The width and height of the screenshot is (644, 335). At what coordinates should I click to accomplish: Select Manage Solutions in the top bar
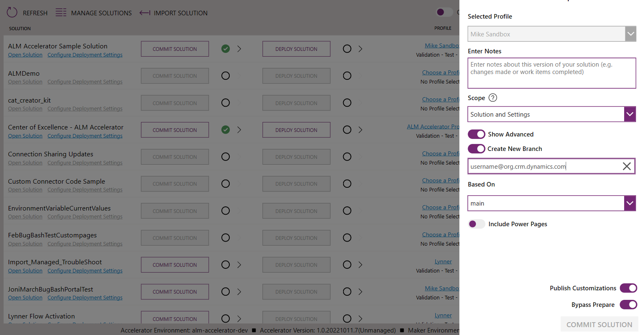point(101,13)
